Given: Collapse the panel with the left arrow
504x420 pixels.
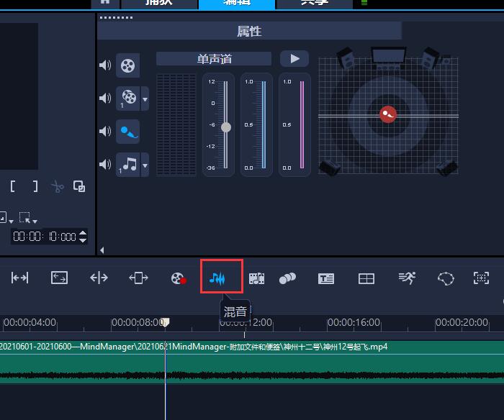Looking at the screenshot, I should 102,250.
